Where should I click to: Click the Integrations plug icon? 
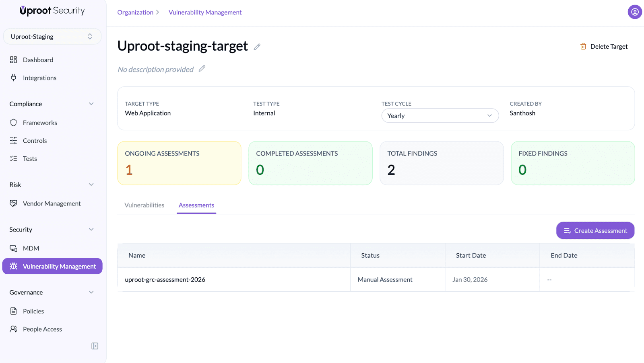click(x=13, y=78)
